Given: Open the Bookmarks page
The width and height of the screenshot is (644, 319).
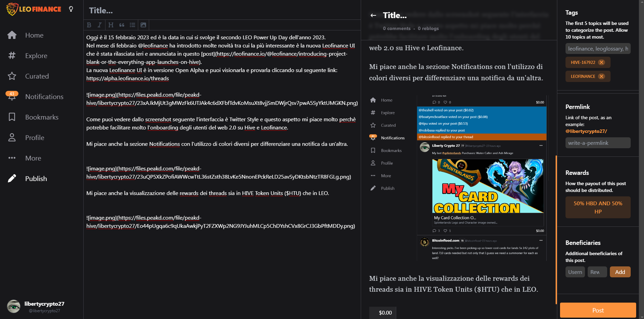Looking at the screenshot, I should (x=42, y=117).
